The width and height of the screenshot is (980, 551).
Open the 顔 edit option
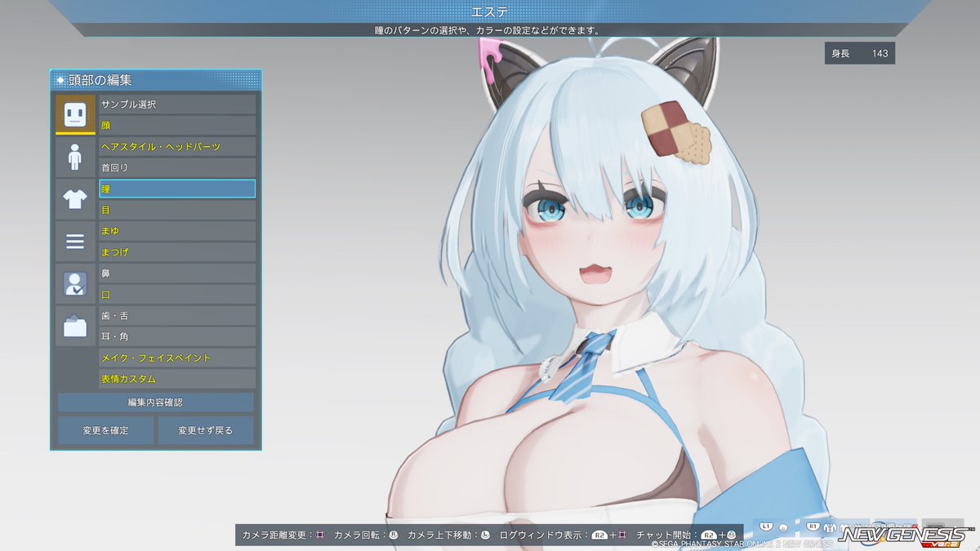coord(177,126)
